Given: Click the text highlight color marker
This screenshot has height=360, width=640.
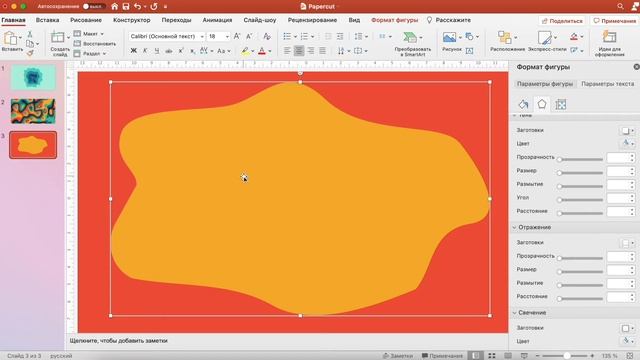Looking at the screenshot, I should [245, 51].
